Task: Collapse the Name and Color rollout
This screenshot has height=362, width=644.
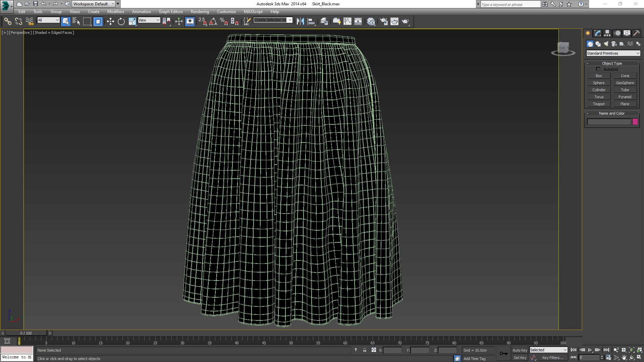Action: coord(612,113)
